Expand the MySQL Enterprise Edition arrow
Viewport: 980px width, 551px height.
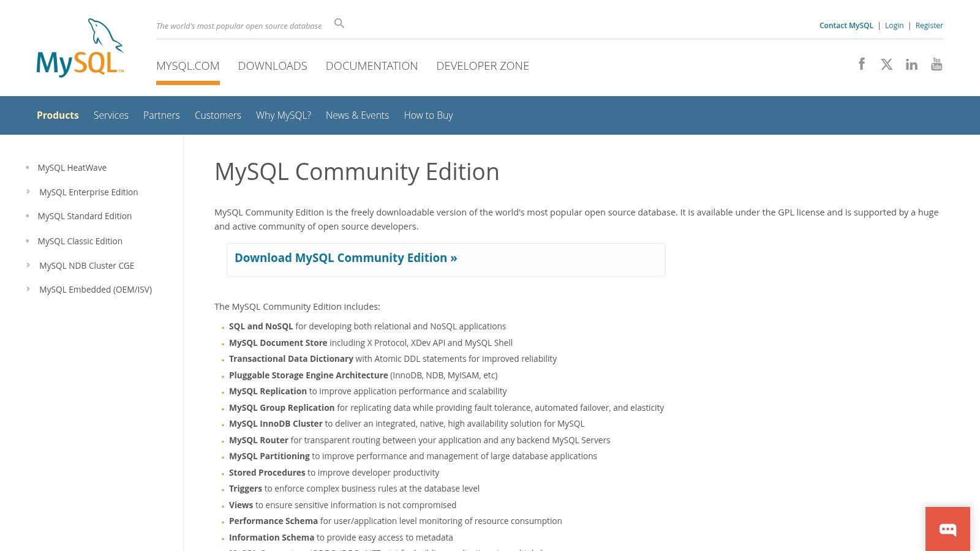28,192
